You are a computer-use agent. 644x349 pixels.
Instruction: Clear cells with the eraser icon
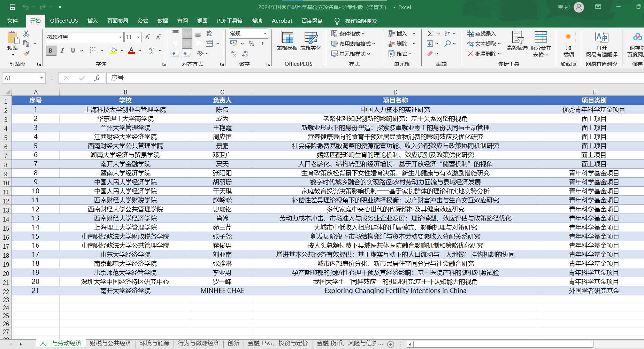(430, 54)
